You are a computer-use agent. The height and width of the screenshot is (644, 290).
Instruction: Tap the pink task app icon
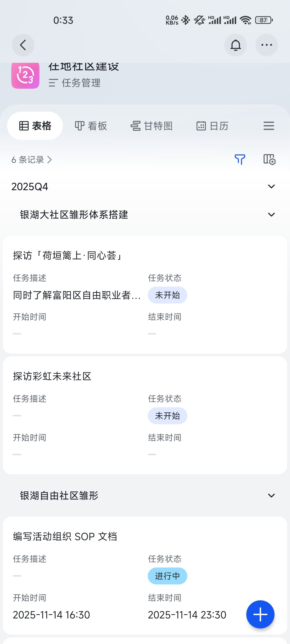tap(25, 75)
